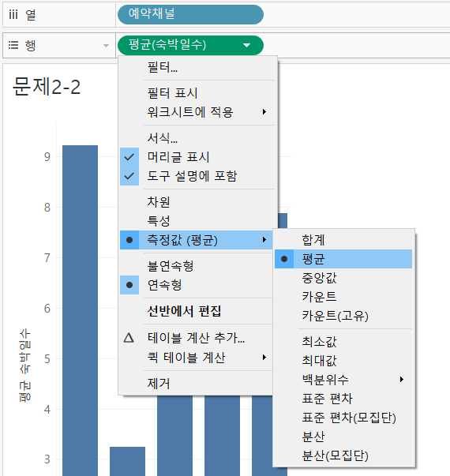Expand 측정값 (평균) submenu
The image size is (450, 476).
197,240
